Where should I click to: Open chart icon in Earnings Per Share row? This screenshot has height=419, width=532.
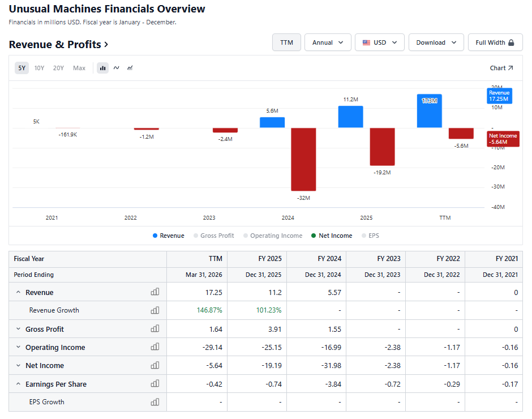(155, 383)
